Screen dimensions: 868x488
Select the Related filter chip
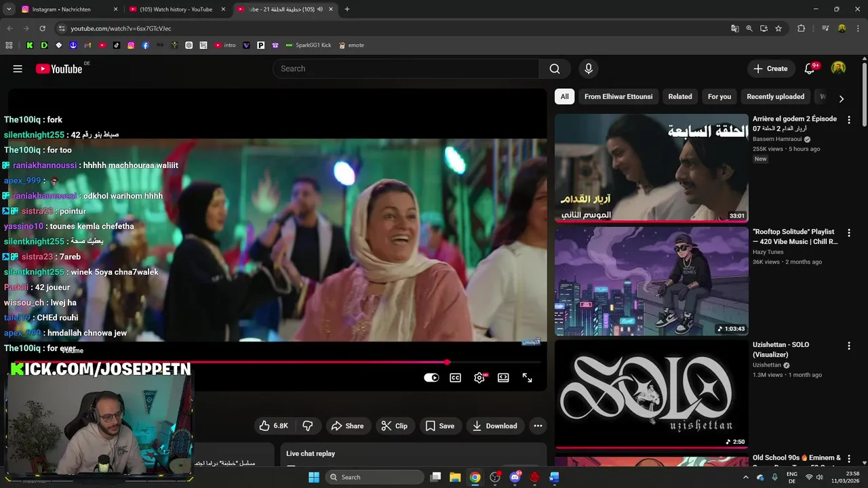point(680,96)
